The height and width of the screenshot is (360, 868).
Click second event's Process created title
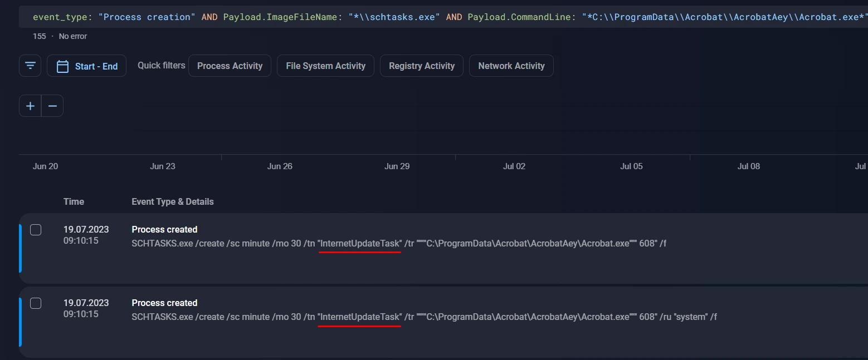click(x=164, y=303)
